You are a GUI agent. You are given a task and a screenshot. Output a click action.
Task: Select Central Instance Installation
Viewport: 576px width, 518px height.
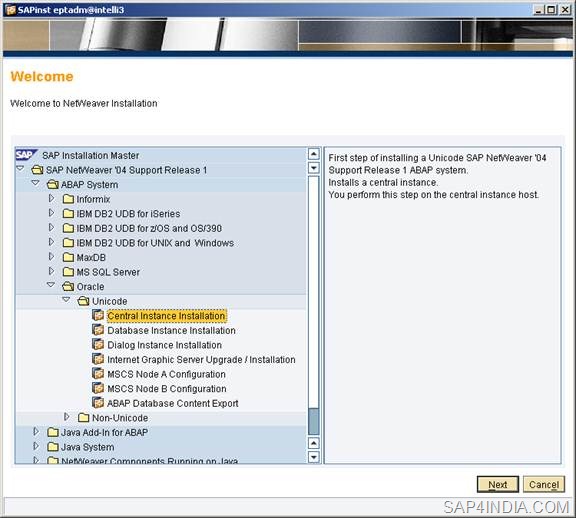point(166,316)
